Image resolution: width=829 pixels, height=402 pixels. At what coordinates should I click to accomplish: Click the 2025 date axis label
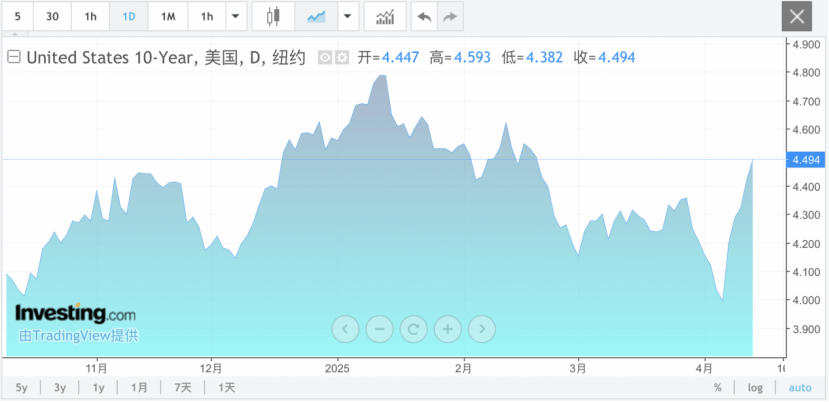pos(337,368)
